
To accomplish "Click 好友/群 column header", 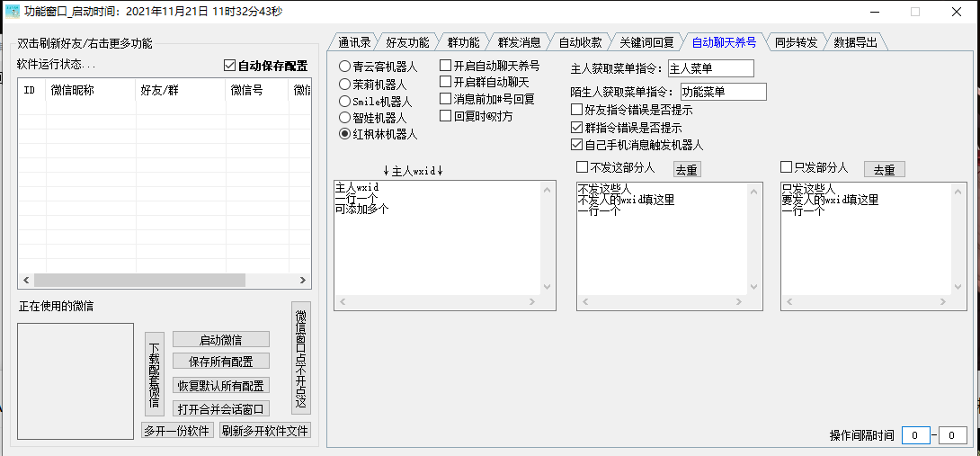I will pyautogui.click(x=181, y=90).
